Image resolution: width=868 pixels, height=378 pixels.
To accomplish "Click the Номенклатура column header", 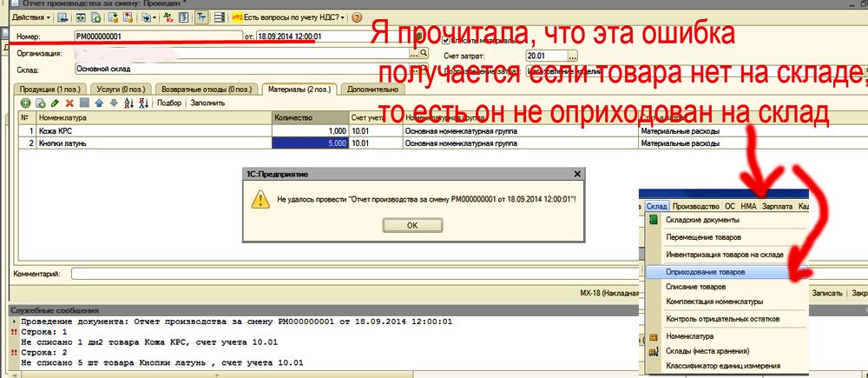I will click(x=154, y=117).
